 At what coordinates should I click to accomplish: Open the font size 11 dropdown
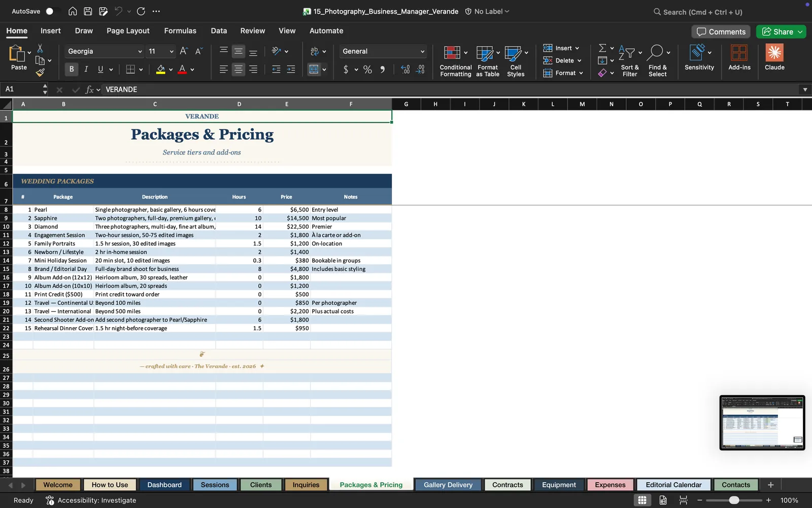coord(172,51)
